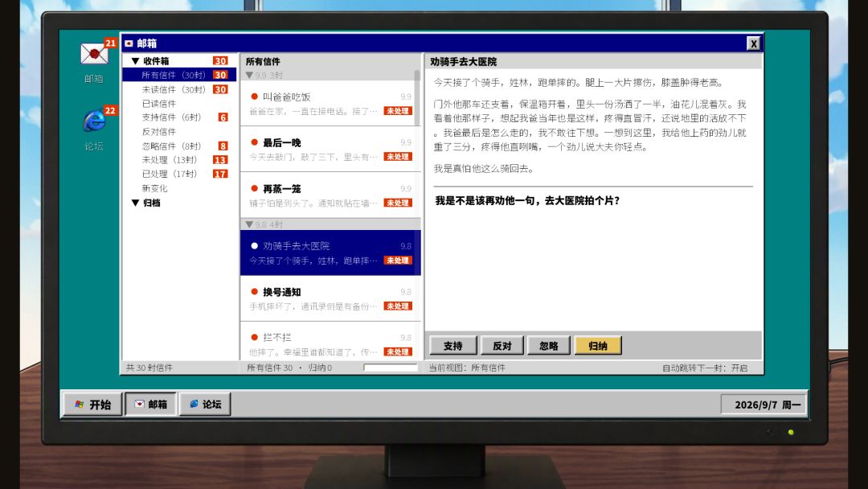The image size is (868, 489).
Task: Open the 邮箱 desktop envelope icon
Action: (x=93, y=54)
